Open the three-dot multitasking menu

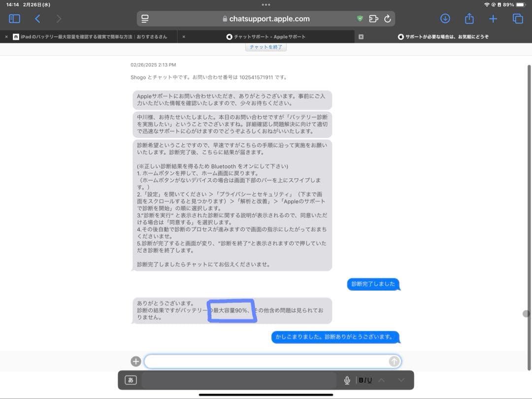[266, 5]
